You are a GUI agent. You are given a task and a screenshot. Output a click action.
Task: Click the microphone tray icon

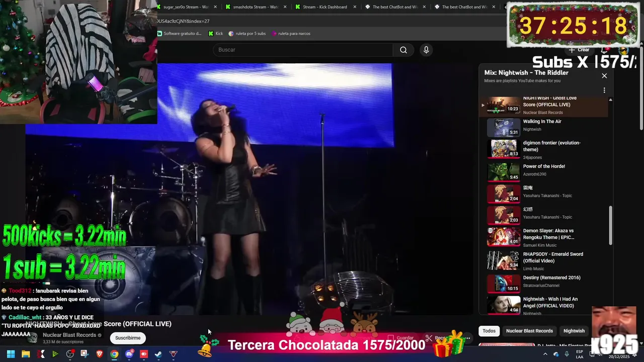point(567,354)
